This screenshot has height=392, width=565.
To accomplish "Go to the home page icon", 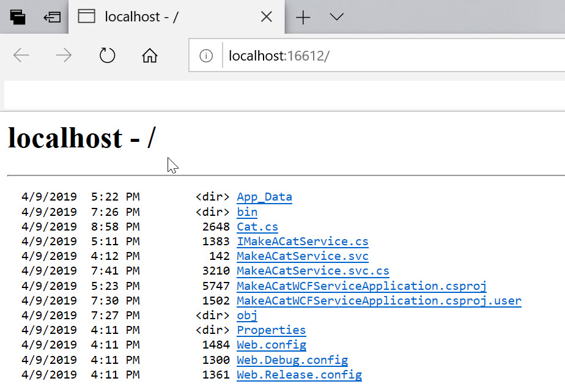I will point(150,56).
